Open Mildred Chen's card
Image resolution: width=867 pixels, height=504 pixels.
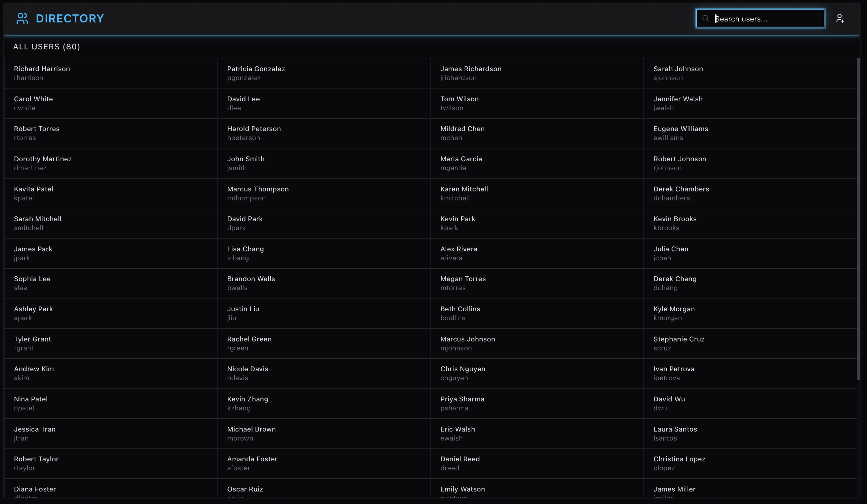(537, 133)
